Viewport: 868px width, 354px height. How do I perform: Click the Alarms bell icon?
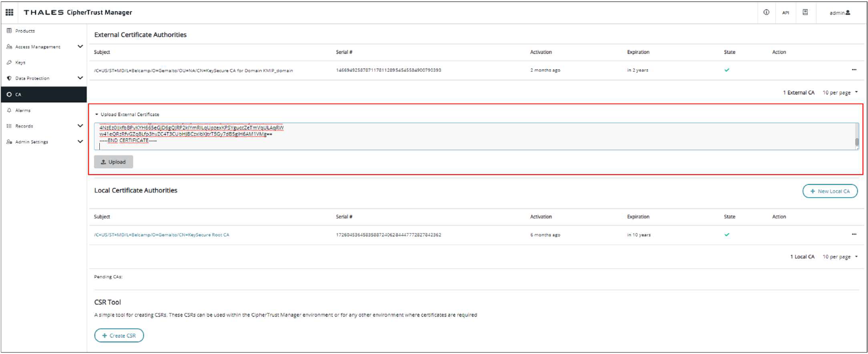[x=9, y=110]
